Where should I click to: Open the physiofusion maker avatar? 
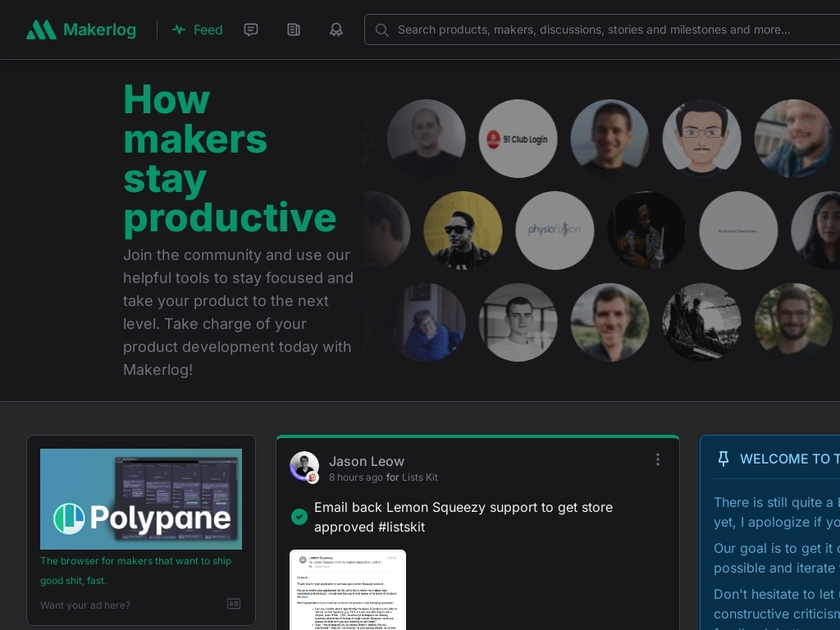[x=555, y=231]
